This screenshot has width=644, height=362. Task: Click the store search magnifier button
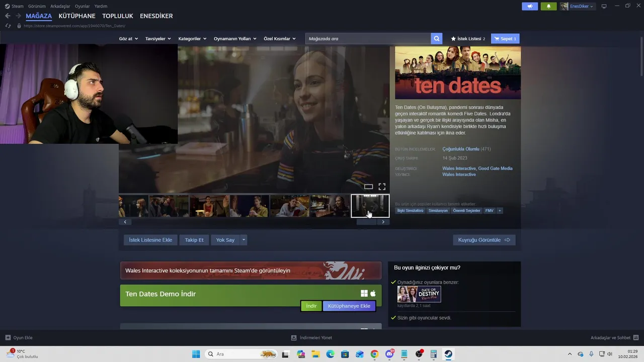point(437,39)
